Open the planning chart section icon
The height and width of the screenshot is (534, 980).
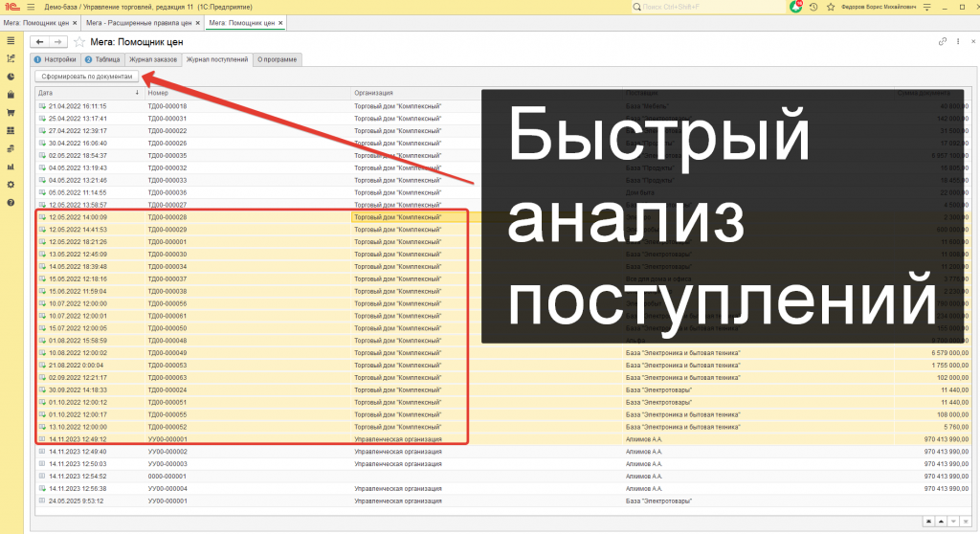click(11, 58)
